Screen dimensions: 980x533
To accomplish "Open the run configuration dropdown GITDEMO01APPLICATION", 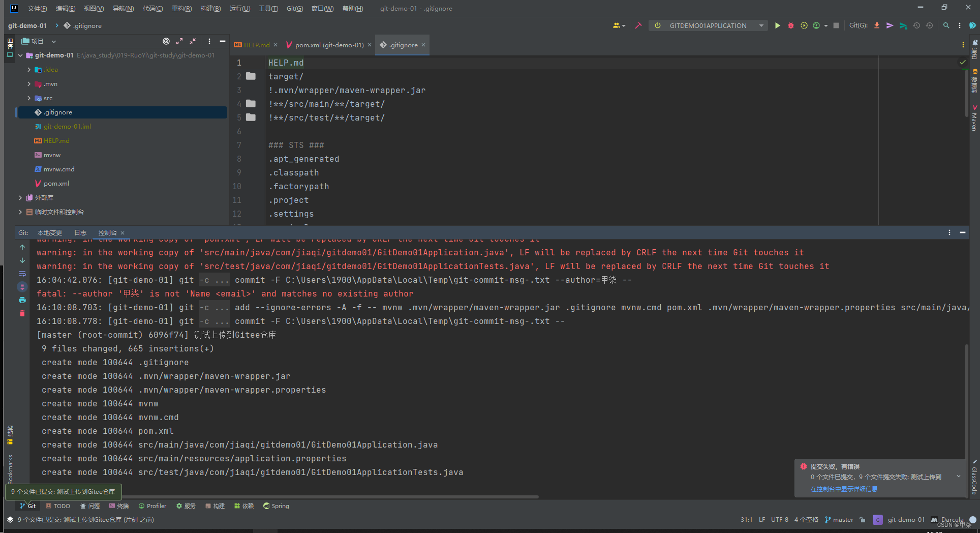I will 708,25.
